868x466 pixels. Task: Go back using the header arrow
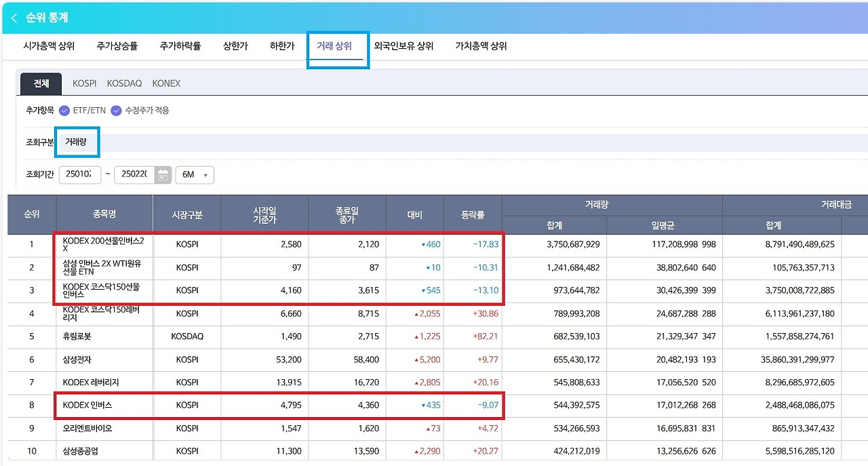(x=14, y=18)
